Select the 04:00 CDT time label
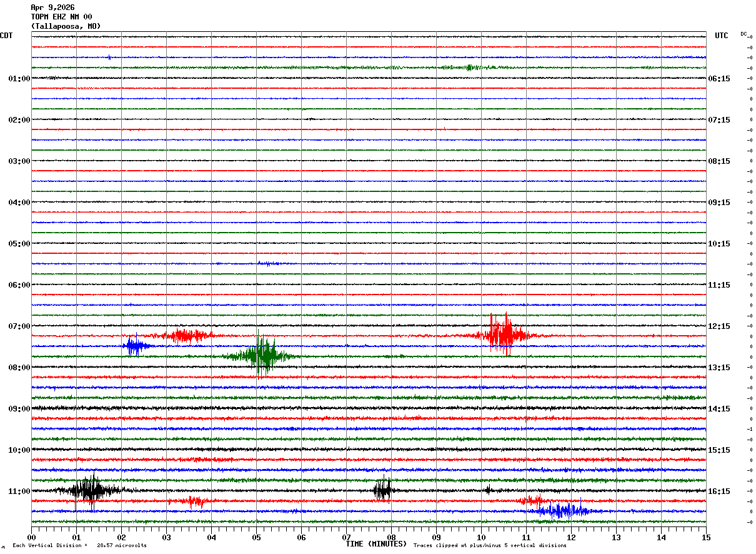This screenshot has width=756, height=554. (19, 203)
